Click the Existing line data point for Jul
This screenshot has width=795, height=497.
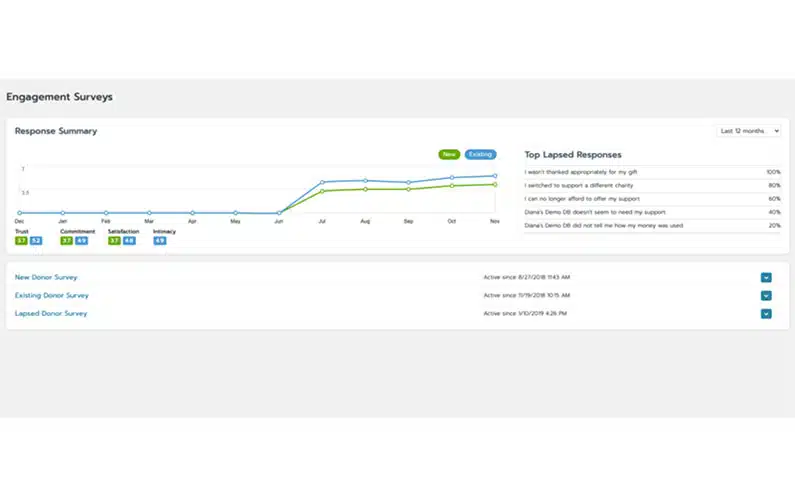point(322,183)
